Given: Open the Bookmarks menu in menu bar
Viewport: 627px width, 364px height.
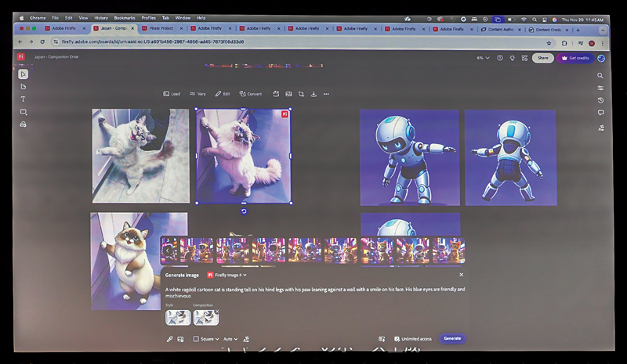Looking at the screenshot, I should (125, 17).
